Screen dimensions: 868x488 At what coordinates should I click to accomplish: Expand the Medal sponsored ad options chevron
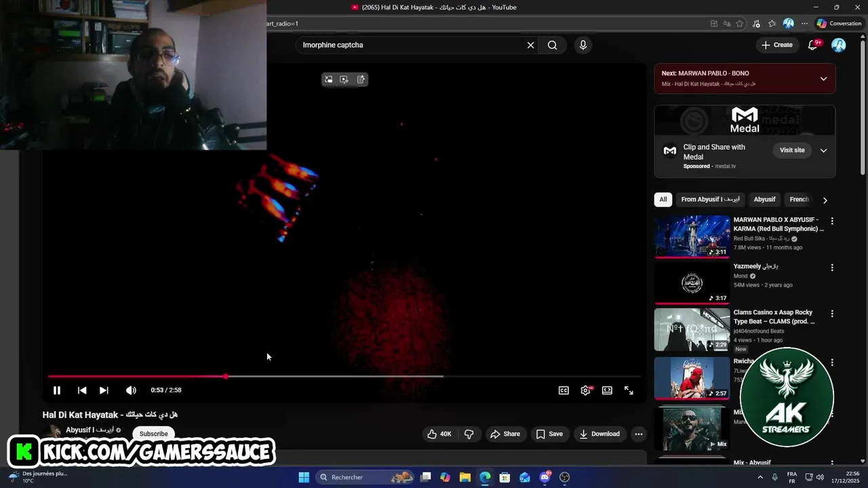click(x=823, y=150)
